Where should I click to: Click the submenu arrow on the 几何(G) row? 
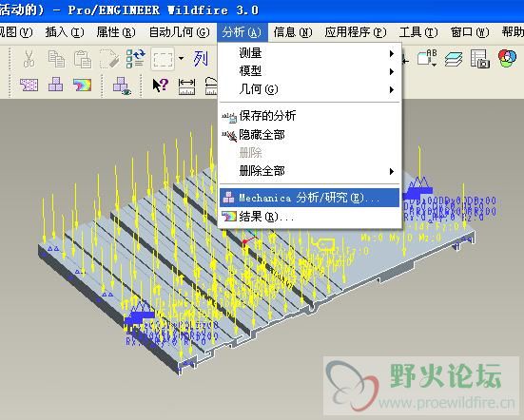pos(392,89)
